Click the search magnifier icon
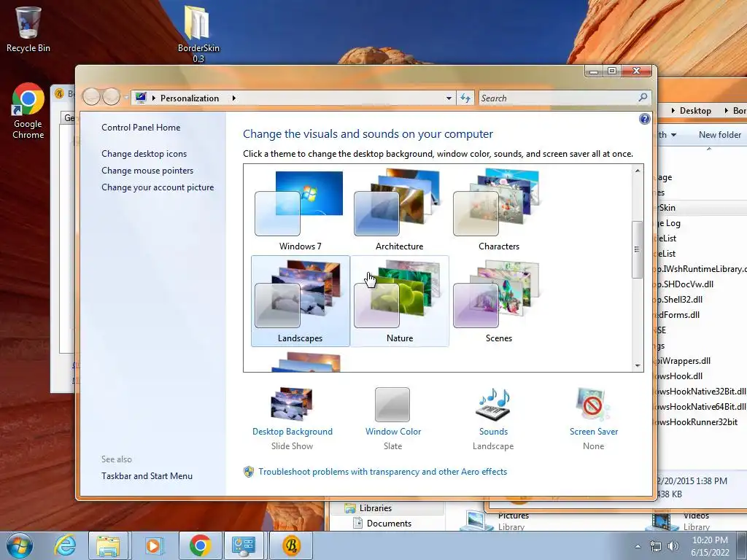Viewport: 747px width, 560px height. pos(643,98)
